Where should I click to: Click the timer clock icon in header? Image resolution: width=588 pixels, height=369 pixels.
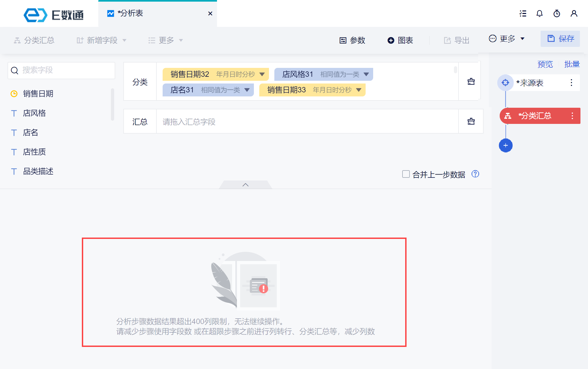pos(556,13)
